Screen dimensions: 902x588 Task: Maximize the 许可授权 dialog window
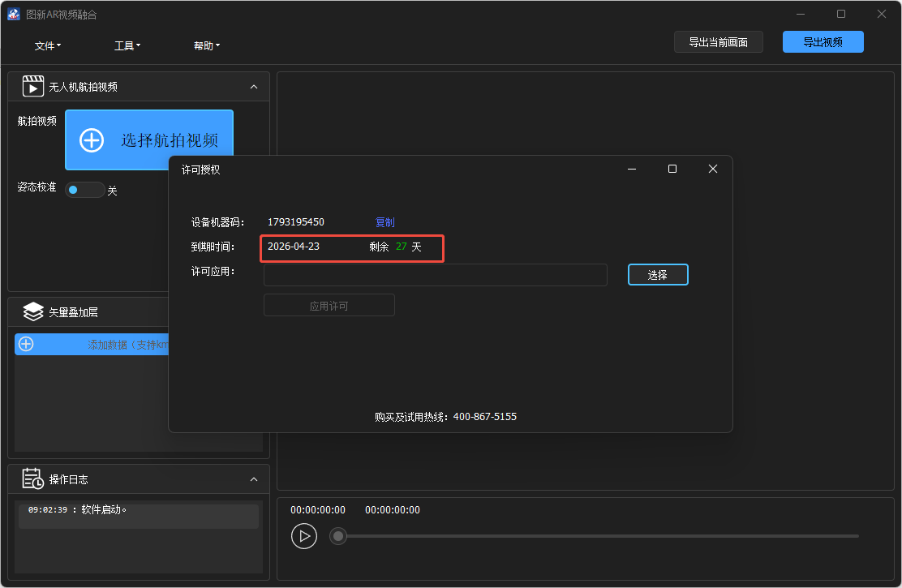(672, 169)
